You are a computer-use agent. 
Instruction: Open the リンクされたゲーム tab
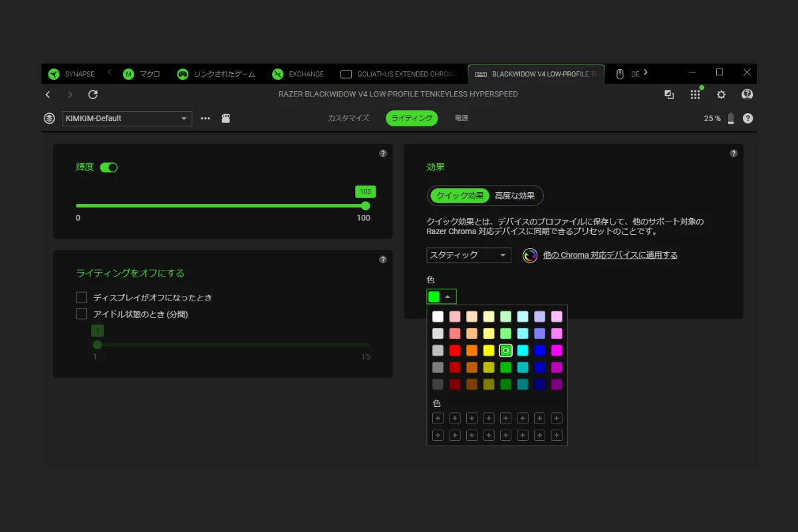pyautogui.click(x=216, y=74)
